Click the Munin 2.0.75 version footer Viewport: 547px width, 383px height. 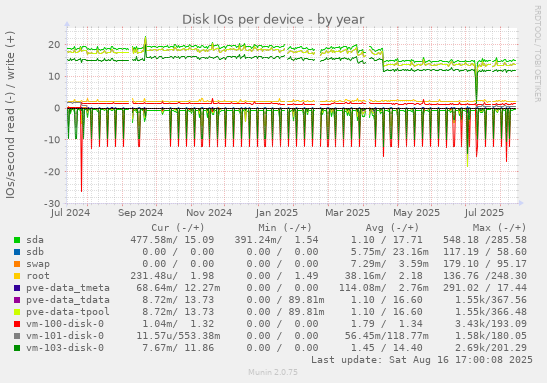click(x=273, y=372)
